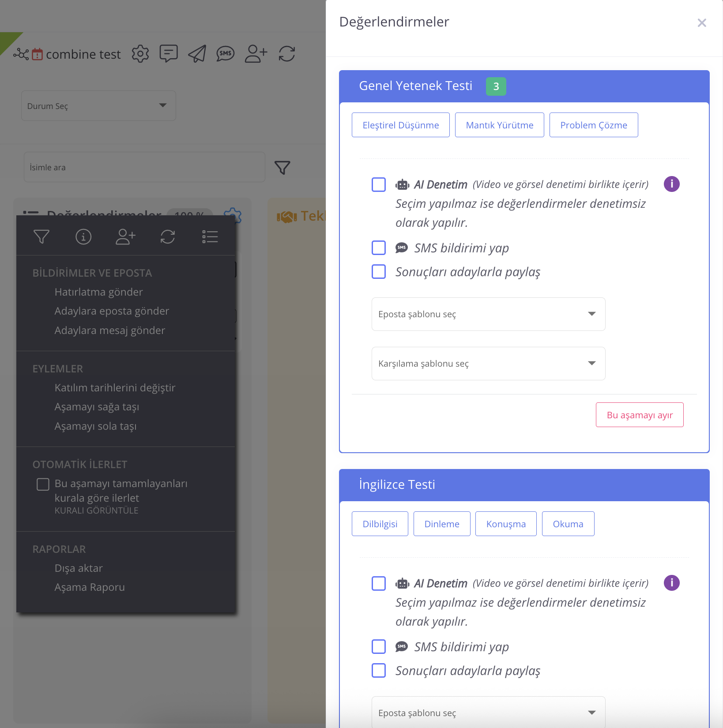Viewport: 723px width, 728px height.
Task: Open KURALI GÖRÜNTÜLE link
Action: pyautogui.click(x=97, y=510)
